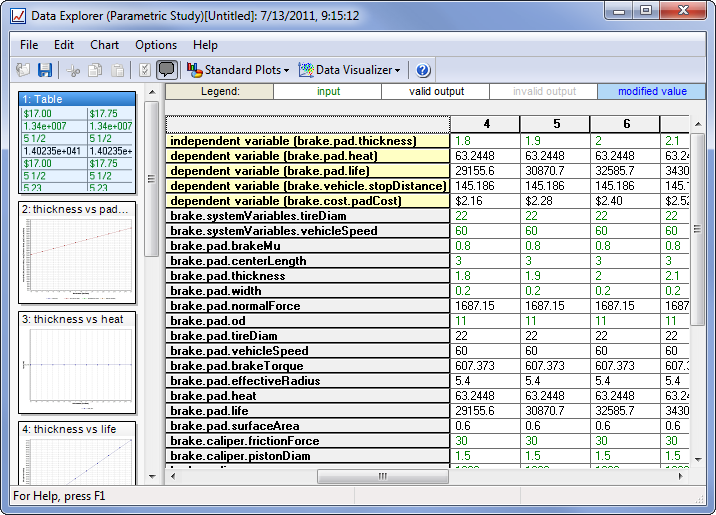
Task: Click the open file icon in toolbar
Action: click(24, 70)
